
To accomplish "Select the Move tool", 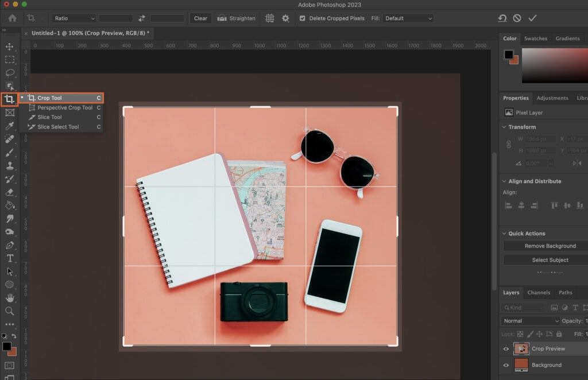I will coord(10,46).
